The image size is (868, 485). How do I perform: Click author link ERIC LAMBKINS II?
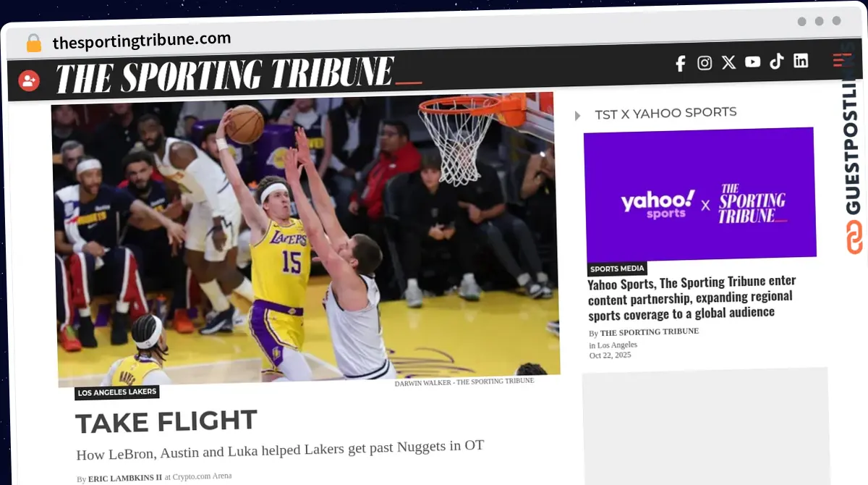[x=124, y=478]
